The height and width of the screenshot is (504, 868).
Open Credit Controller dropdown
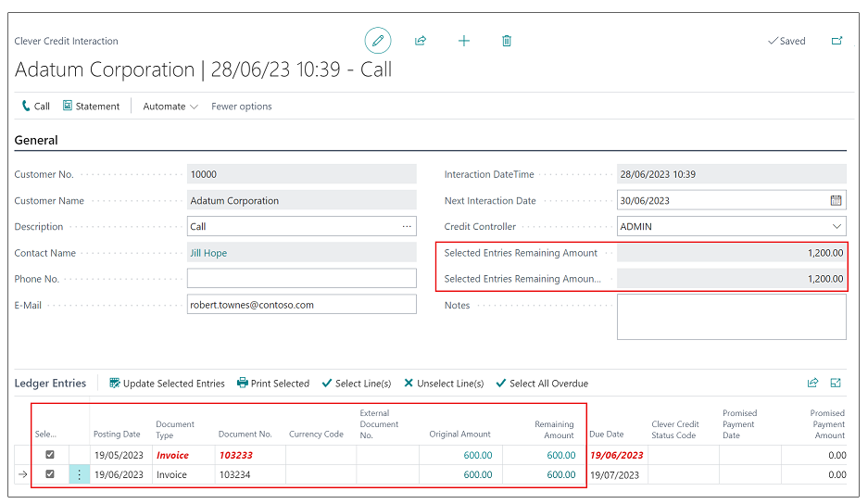837,226
